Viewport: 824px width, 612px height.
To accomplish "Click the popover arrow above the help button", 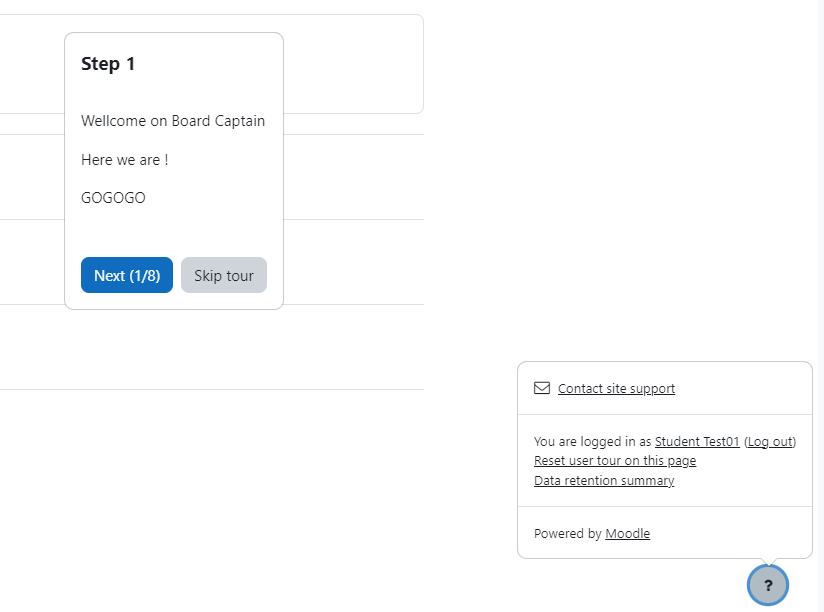I will click(x=768, y=562).
